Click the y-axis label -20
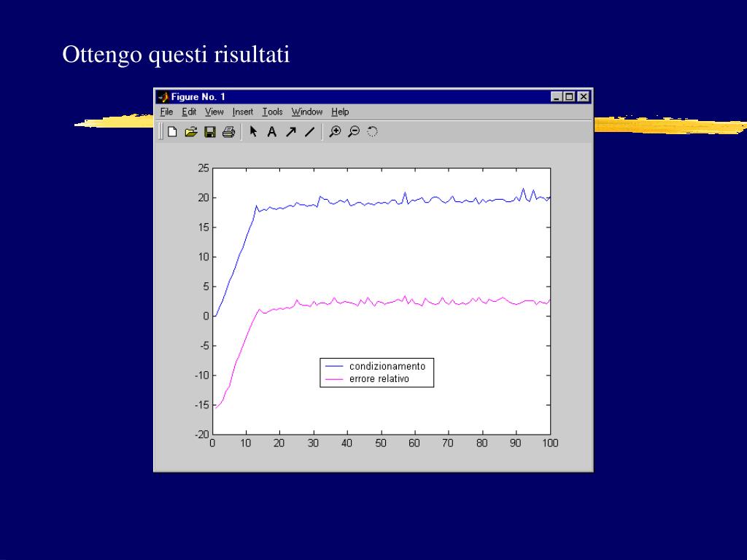The image size is (747, 560). pos(202,435)
